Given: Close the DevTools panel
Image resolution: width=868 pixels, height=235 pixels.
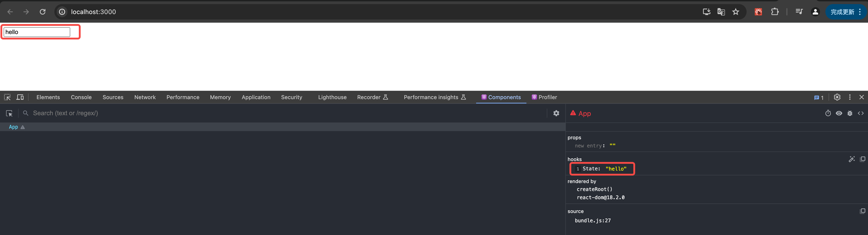Looking at the screenshot, I should 862,97.
